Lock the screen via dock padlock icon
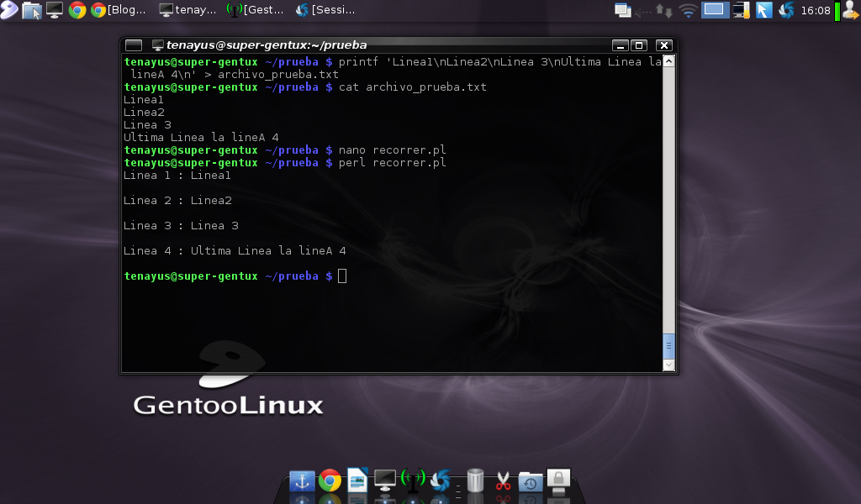This screenshot has width=861, height=504. click(x=558, y=481)
